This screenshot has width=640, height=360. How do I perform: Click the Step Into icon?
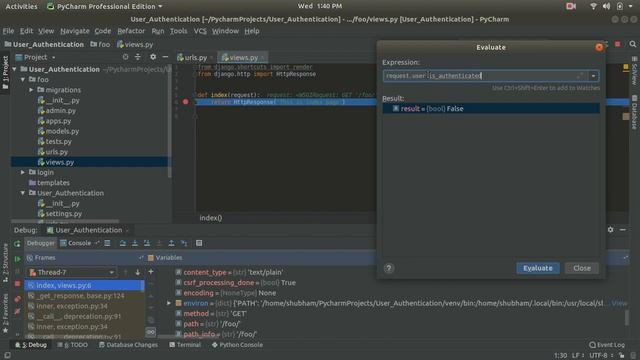[x=135, y=243]
